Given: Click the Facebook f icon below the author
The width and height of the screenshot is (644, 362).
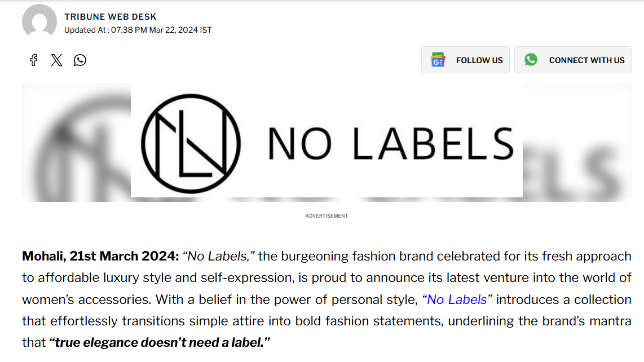Looking at the screenshot, I should click(33, 60).
